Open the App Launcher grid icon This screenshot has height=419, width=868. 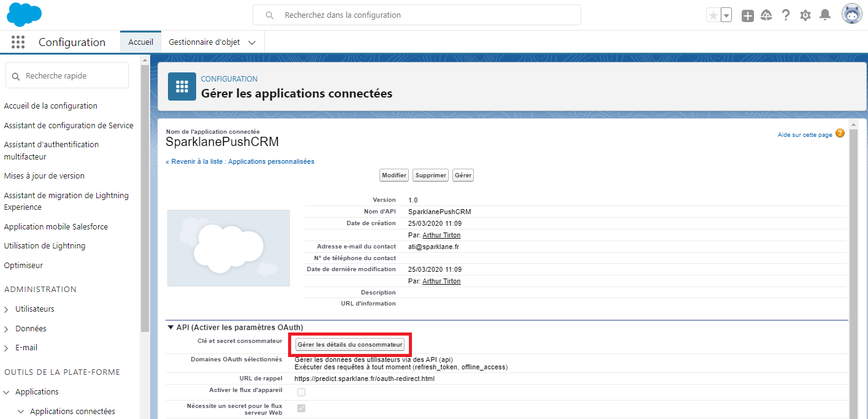pyautogui.click(x=18, y=42)
